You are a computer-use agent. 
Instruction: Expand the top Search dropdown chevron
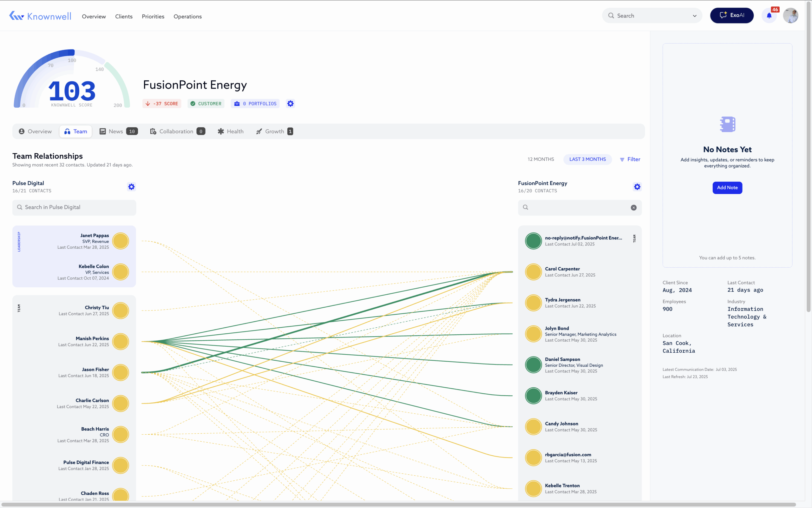tap(695, 16)
